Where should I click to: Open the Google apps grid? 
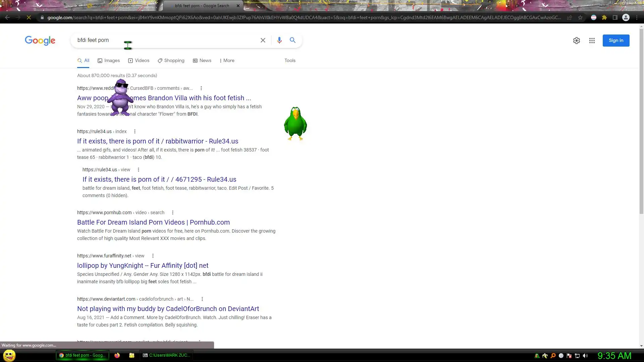[x=592, y=41]
